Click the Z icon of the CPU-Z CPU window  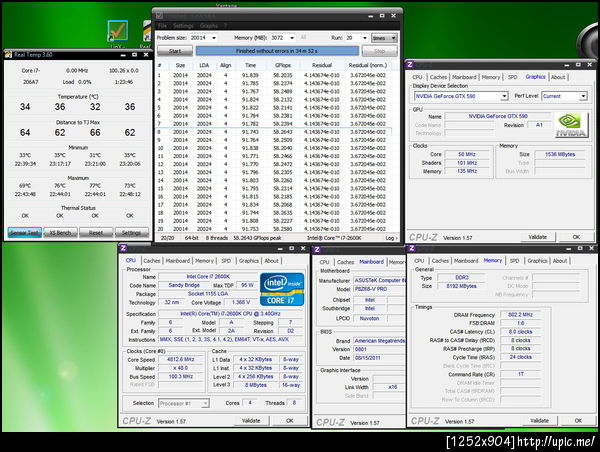pos(123,248)
